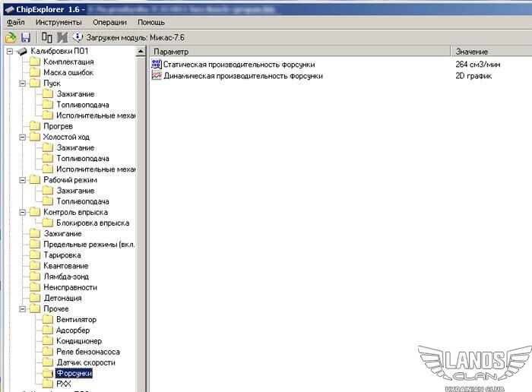This screenshot has height=392, width=532.
Task: Select the dynamic injector performance graph icon
Action: 157,76
